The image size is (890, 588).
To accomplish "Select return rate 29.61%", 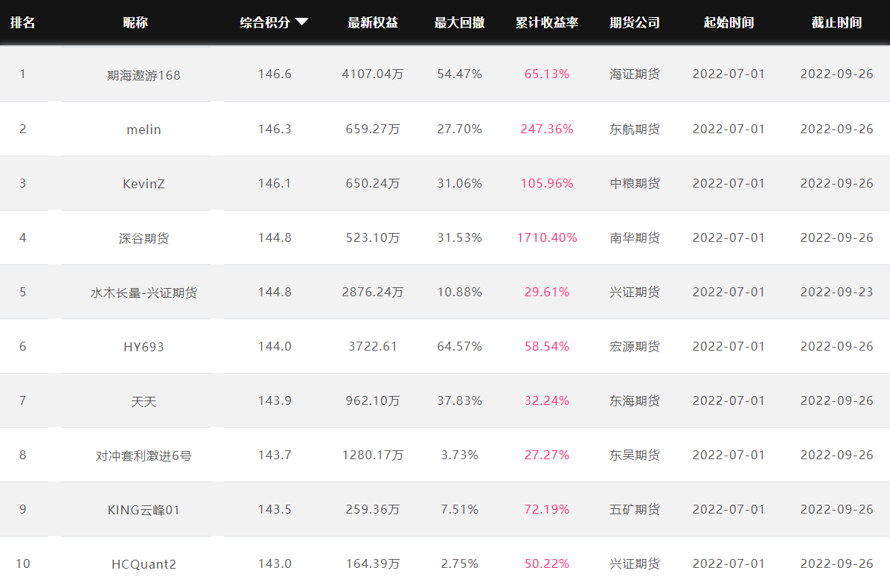I will tap(547, 292).
